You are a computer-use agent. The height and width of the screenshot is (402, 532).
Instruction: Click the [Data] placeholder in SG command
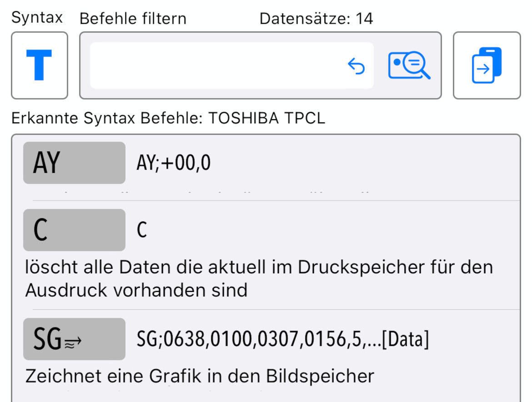tap(406, 339)
